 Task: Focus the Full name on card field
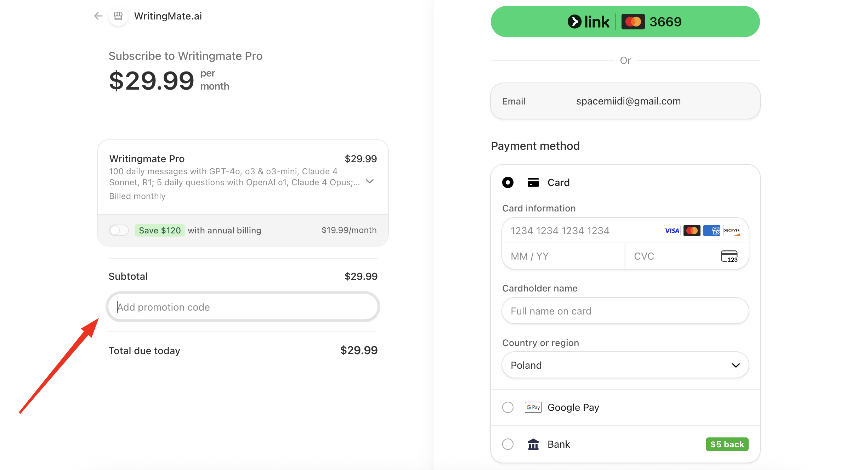(625, 311)
